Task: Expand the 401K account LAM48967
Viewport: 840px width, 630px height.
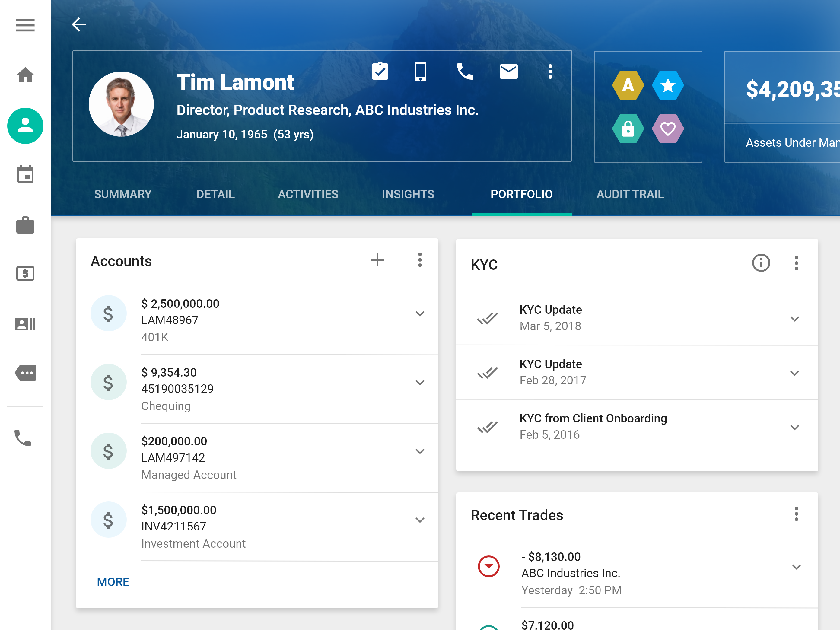Action: coord(420,314)
